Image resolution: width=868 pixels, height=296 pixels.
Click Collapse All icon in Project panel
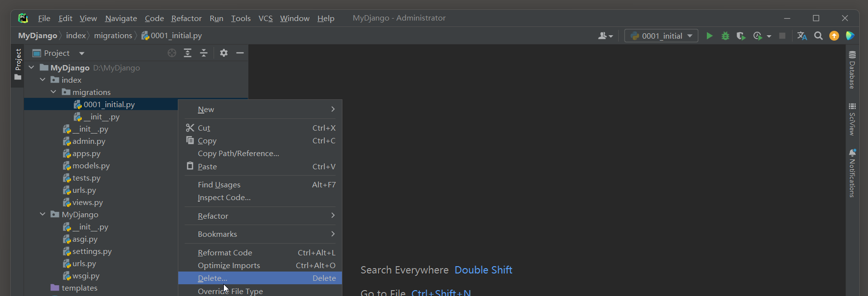point(204,53)
